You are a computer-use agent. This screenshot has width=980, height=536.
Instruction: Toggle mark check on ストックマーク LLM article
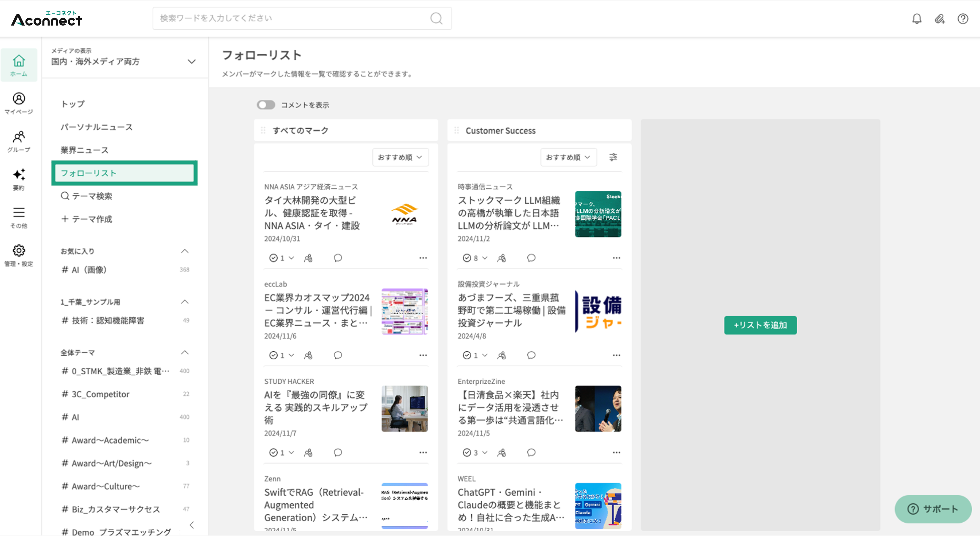[x=467, y=258]
